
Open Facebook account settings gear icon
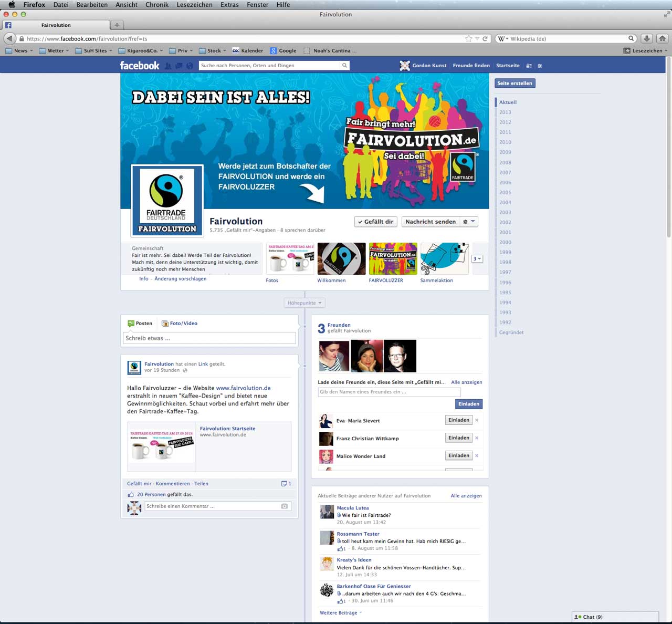[x=540, y=66]
